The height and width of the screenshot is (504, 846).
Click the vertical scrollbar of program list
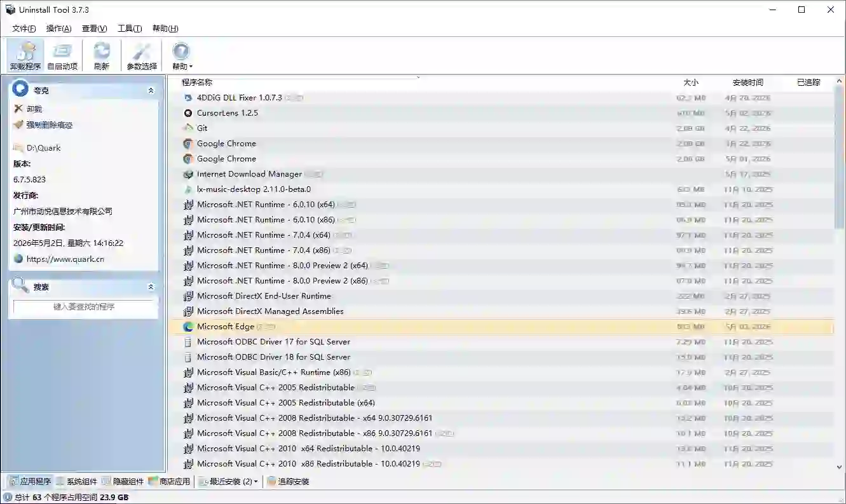pyautogui.click(x=840, y=273)
